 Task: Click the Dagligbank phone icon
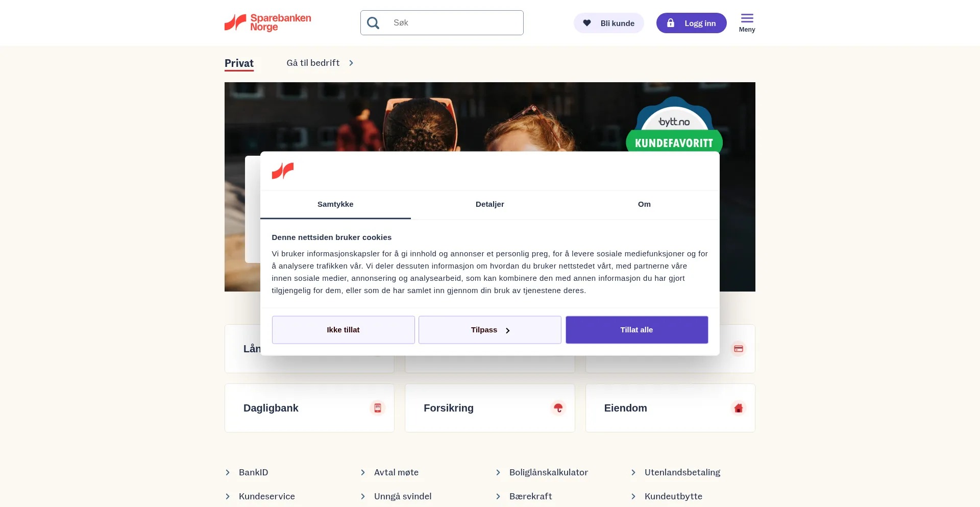coord(378,408)
